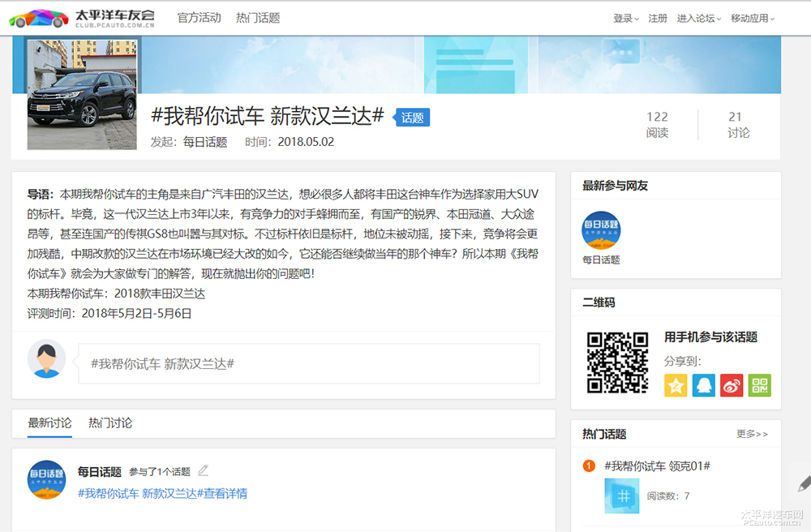Image resolution: width=811 pixels, height=532 pixels.
Task: Open the 移动应用 dropdown menu
Action: (753, 19)
